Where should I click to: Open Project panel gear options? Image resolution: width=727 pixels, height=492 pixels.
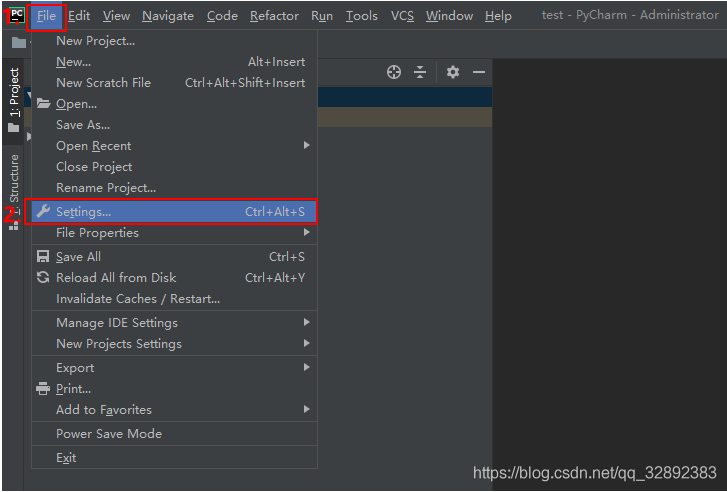pyautogui.click(x=453, y=72)
